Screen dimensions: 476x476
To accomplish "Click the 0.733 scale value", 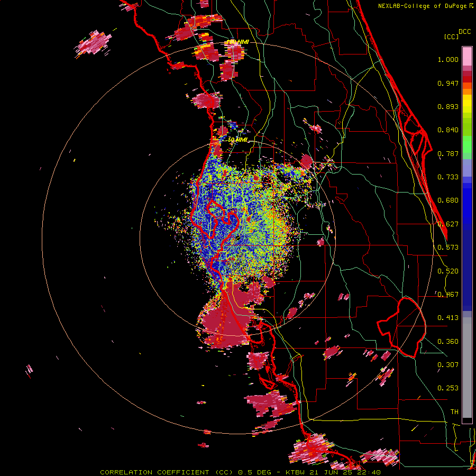I will coord(448,177).
